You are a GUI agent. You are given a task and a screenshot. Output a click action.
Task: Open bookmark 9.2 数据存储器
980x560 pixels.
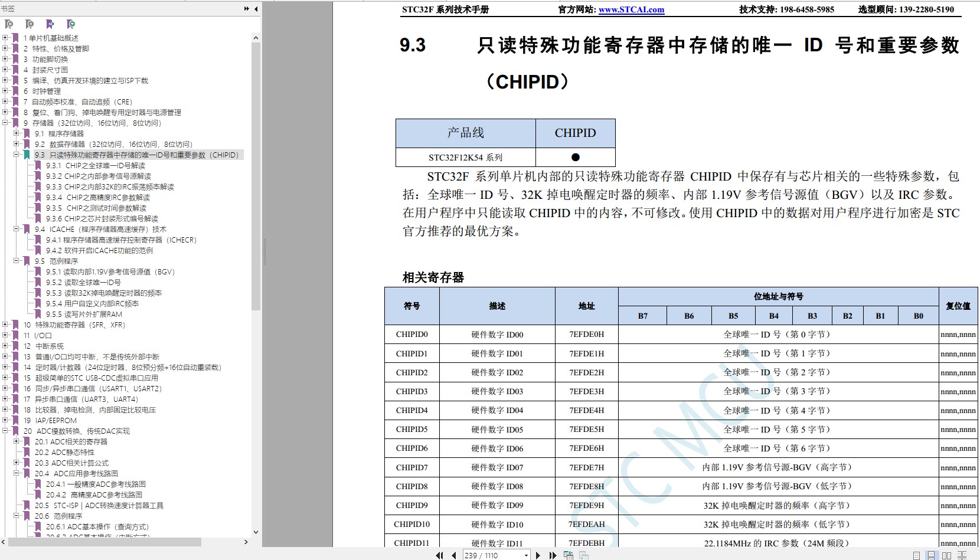114,145
